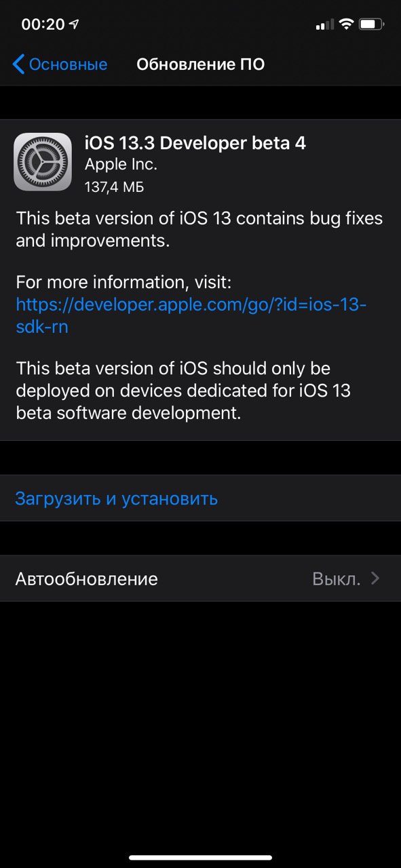
Task: Tap the Apple Inc. publisher label
Action: click(x=121, y=165)
